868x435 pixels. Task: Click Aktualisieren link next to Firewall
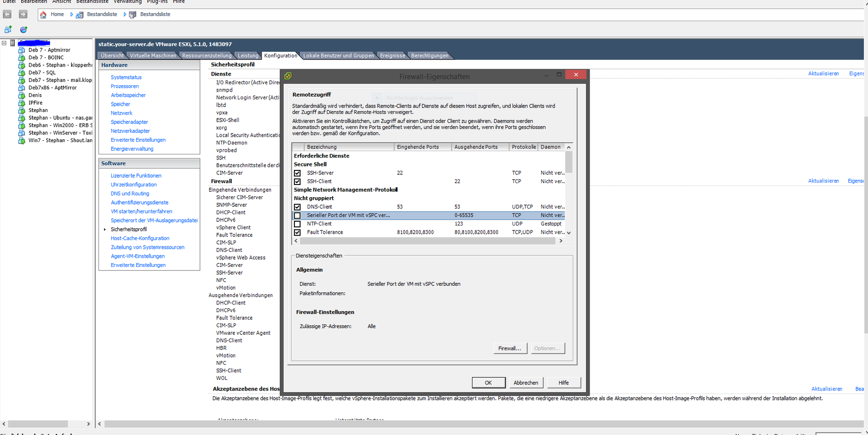[823, 181]
